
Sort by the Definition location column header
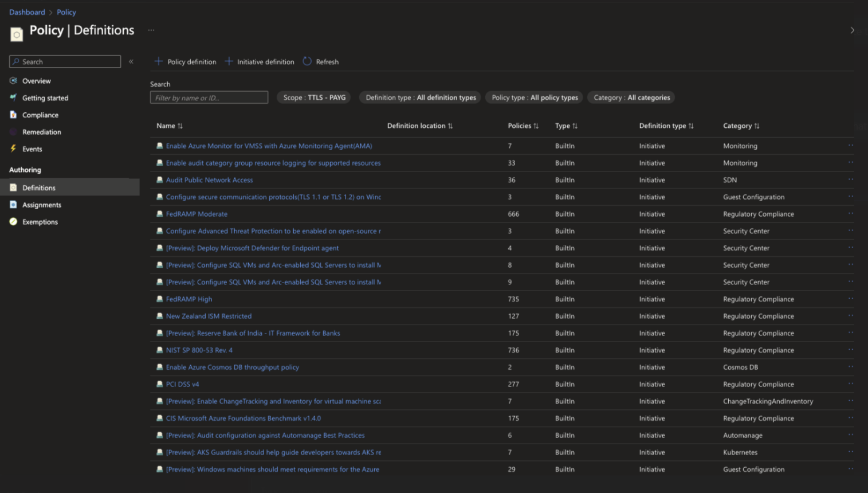click(419, 126)
